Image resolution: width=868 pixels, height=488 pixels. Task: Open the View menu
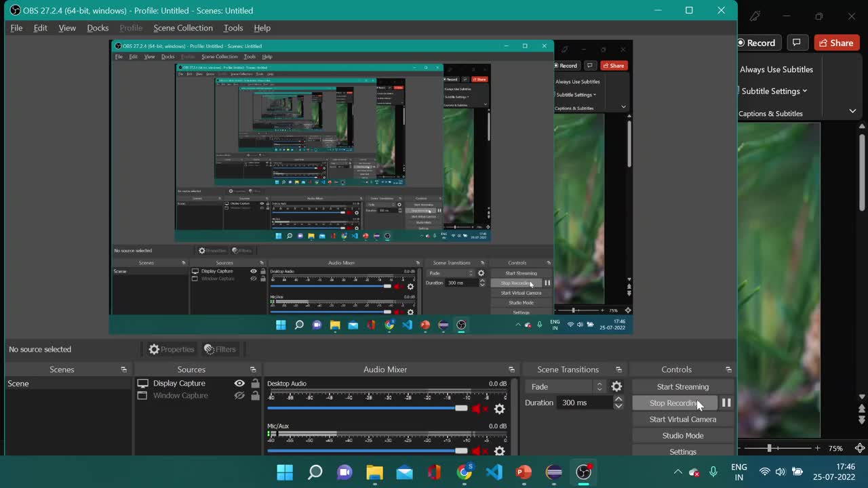point(67,28)
